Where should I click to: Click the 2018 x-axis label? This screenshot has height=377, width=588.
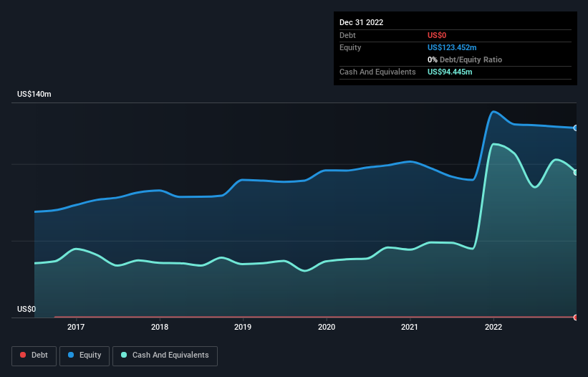160,327
